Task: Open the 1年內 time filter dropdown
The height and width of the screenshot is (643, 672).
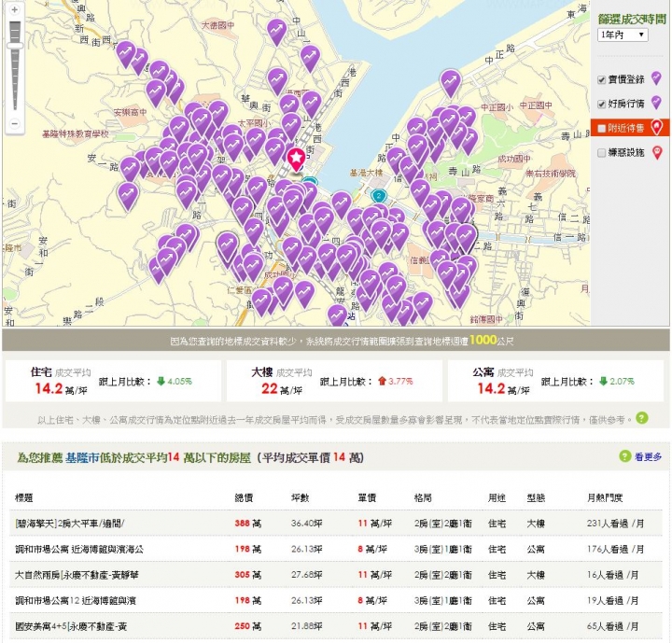Action: coord(623,35)
